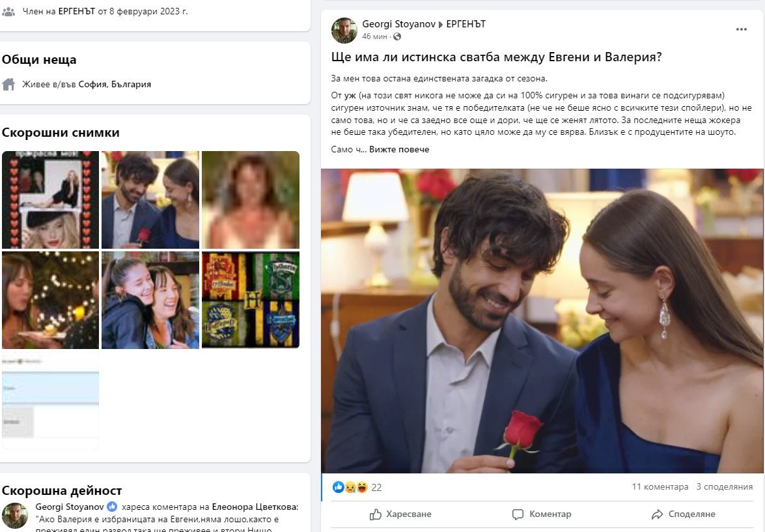
Task: View the 11 коментара comments list
Action: click(x=660, y=487)
